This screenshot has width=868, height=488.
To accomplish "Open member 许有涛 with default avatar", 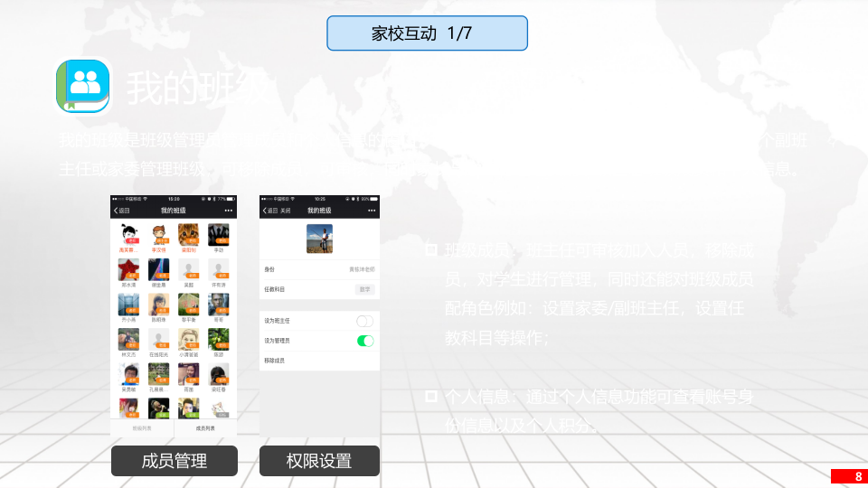I will [218, 269].
